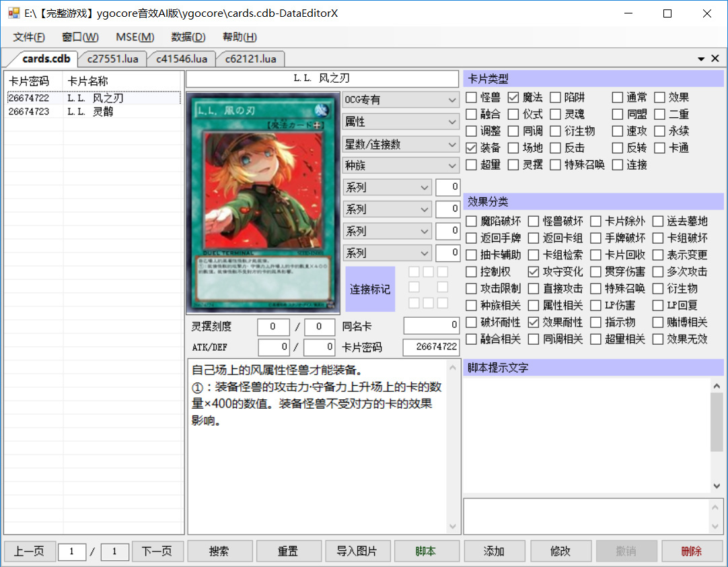Click the card description text box
Image resolution: width=728 pixels, height=567 pixels.
[317, 446]
